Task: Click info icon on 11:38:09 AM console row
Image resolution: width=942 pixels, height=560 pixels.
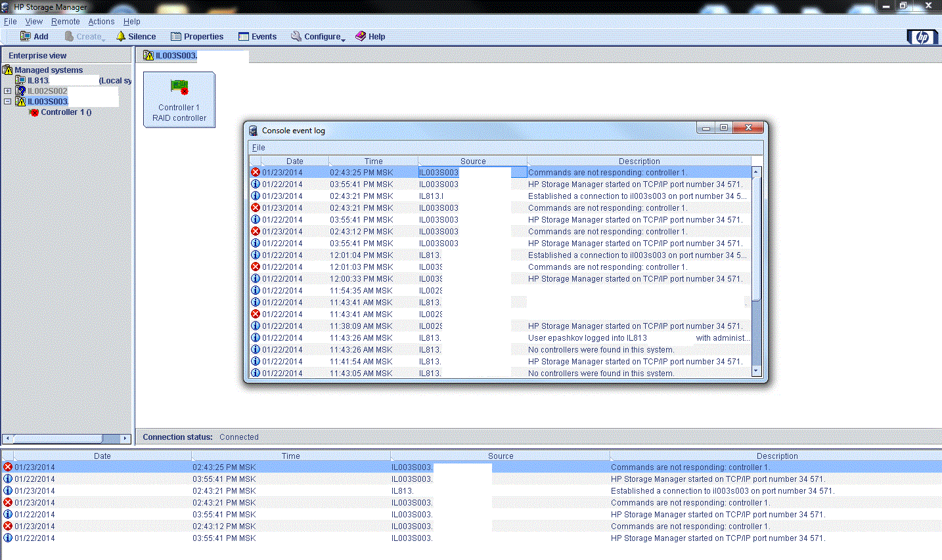Action: pyautogui.click(x=256, y=326)
